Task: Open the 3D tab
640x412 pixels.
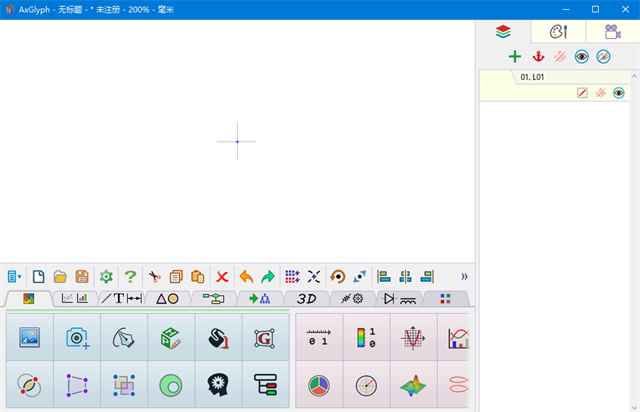Action: click(306, 298)
